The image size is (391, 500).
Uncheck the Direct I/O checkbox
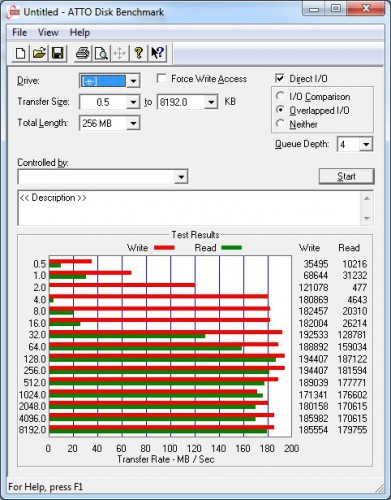click(x=280, y=78)
